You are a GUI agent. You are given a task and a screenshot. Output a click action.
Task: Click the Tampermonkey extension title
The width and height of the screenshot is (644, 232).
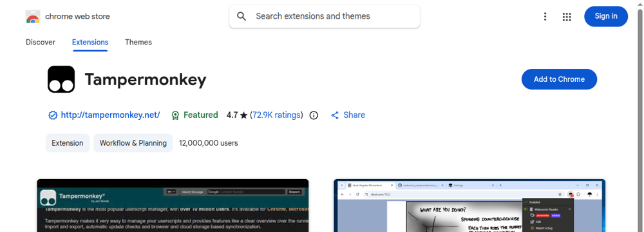click(146, 79)
